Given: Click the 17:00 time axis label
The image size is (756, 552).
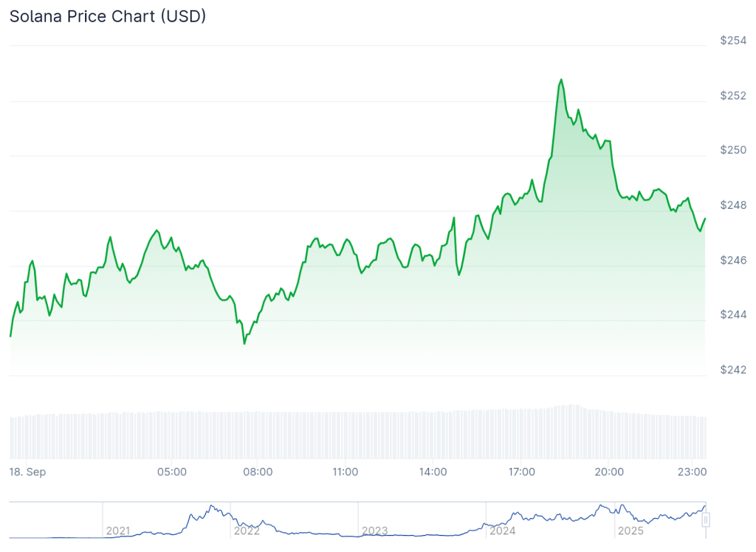Looking at the screenshot, I should click(521, 472).
